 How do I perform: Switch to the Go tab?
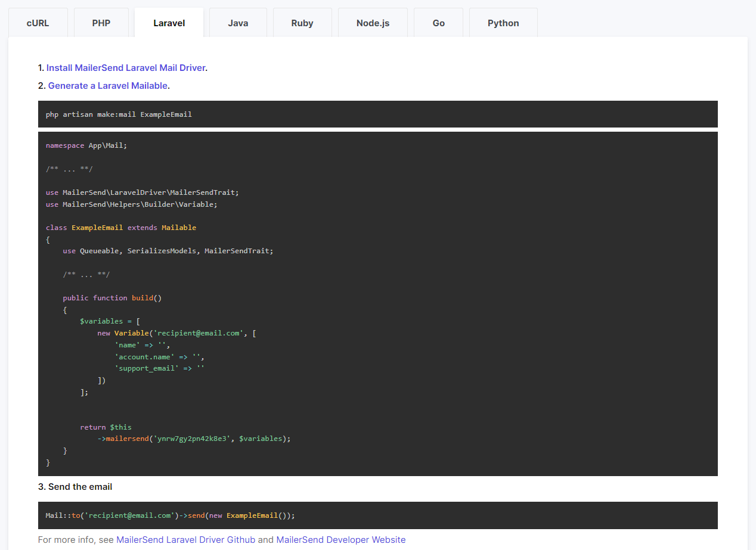pos(439,23)
